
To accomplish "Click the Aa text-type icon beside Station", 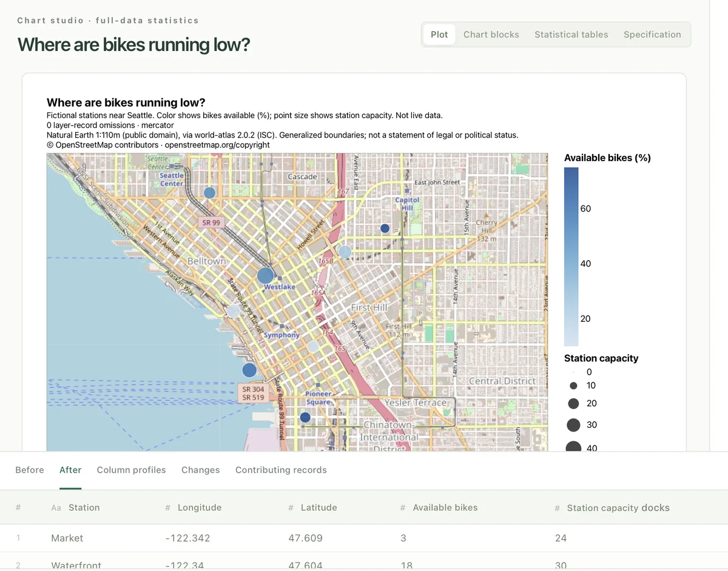I will pyautogui.click(x=56, y=508).
